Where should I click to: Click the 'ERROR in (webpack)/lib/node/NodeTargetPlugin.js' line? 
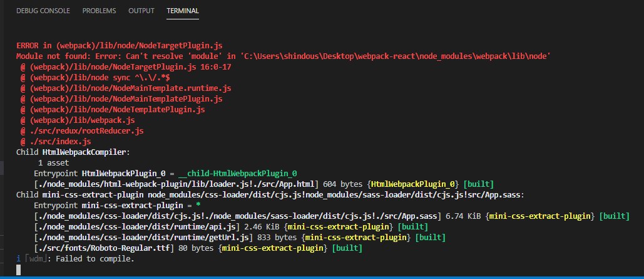tap(120, 46)
